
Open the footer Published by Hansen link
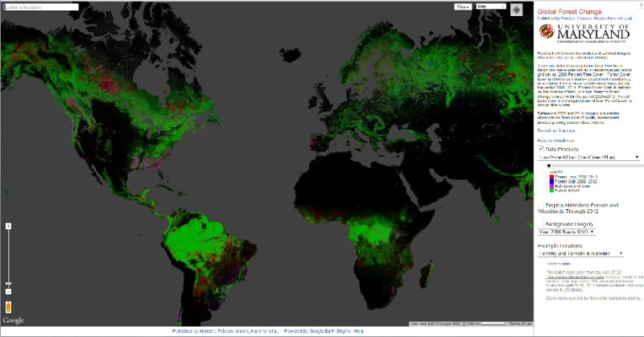pyautogui.click(x=225, y=331)
